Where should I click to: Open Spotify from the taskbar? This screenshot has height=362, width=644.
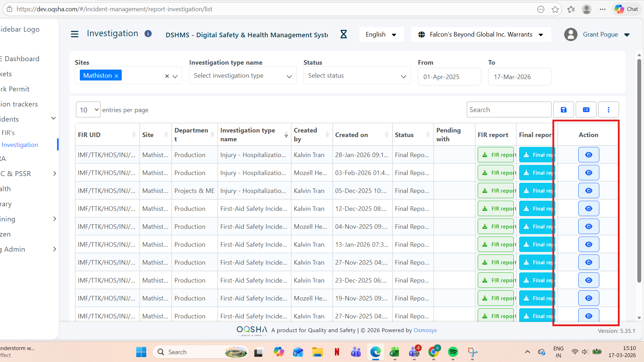click(453, 352)
